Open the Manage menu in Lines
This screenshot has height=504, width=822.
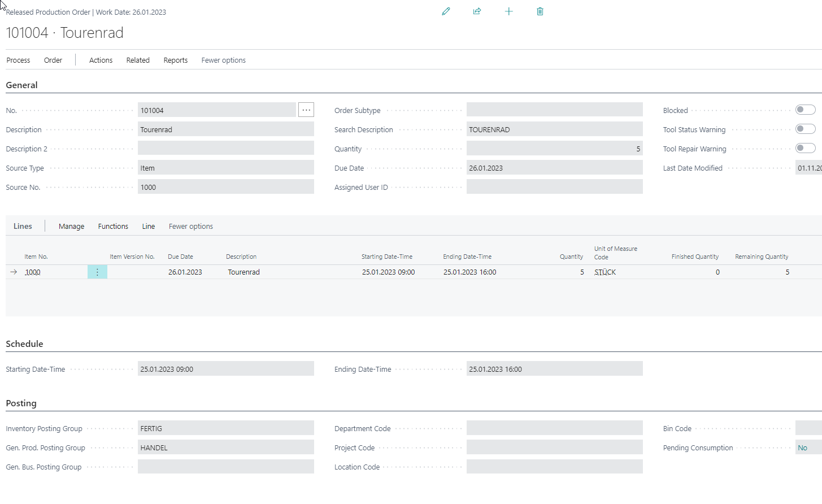coord(71,226)
